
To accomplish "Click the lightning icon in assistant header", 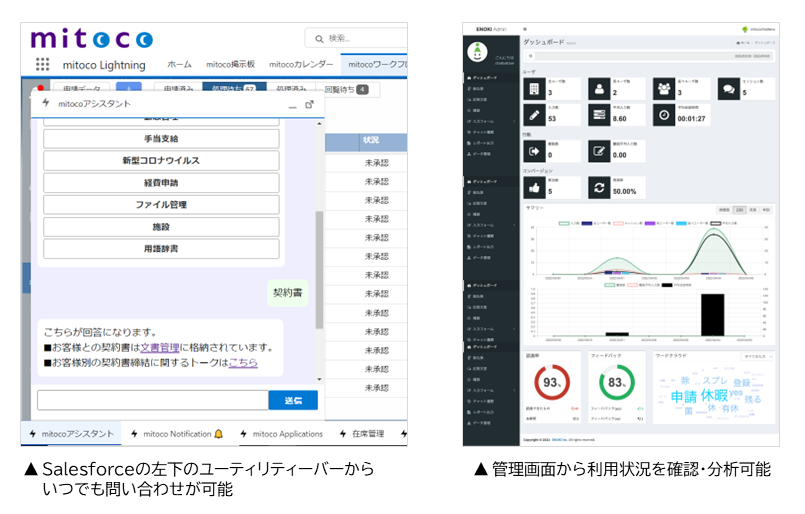I will (46, 103).
